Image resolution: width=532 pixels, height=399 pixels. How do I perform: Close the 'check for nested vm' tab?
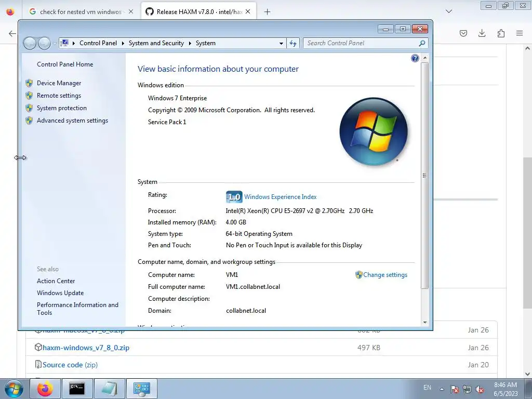pyautogui.click(x=131, y=11)
